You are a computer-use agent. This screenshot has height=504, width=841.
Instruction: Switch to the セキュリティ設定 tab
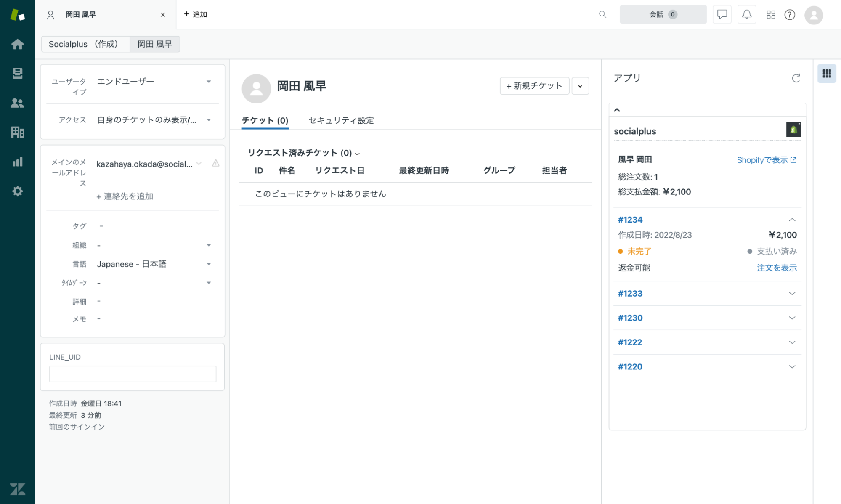[341, 120]
